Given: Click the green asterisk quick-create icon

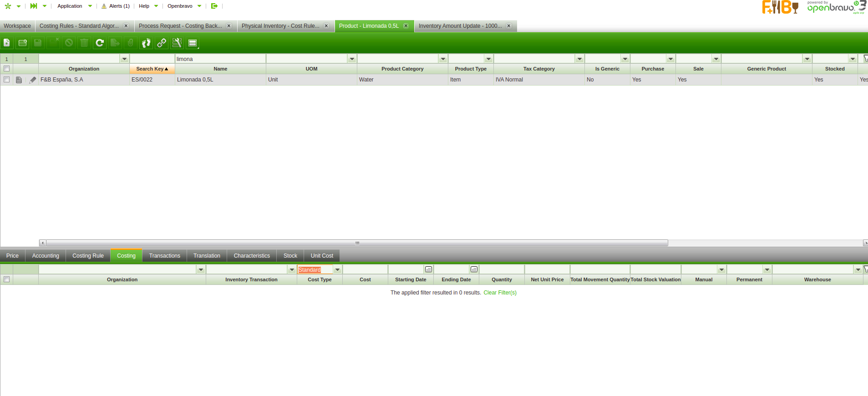Looking at the screenshot, I should tap(8, 6).
